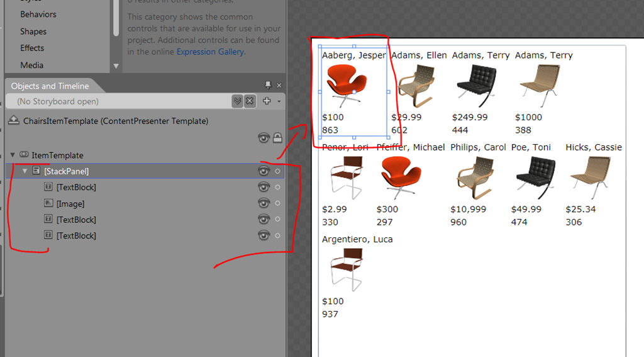Pin the Objects and Timeline panel

click(x=268, y=85)
